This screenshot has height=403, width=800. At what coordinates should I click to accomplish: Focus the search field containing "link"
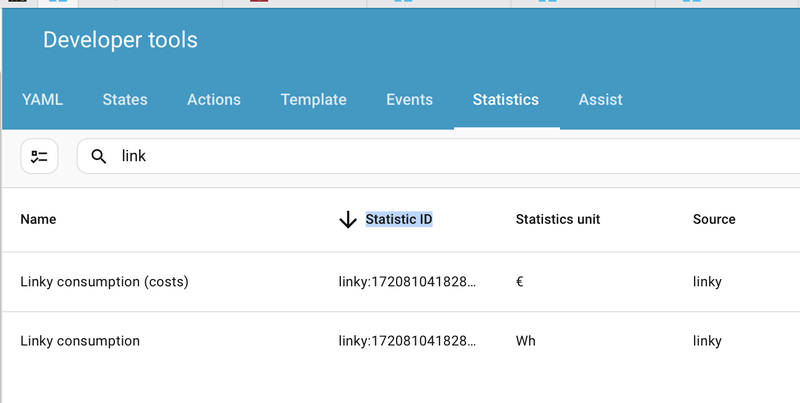tap(400, 156)
